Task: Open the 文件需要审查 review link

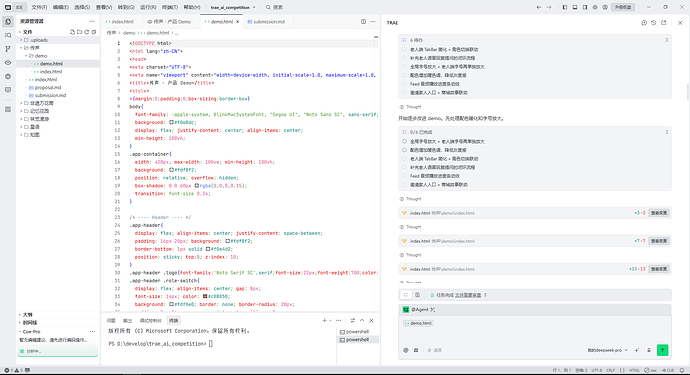Action: point(468,295)
